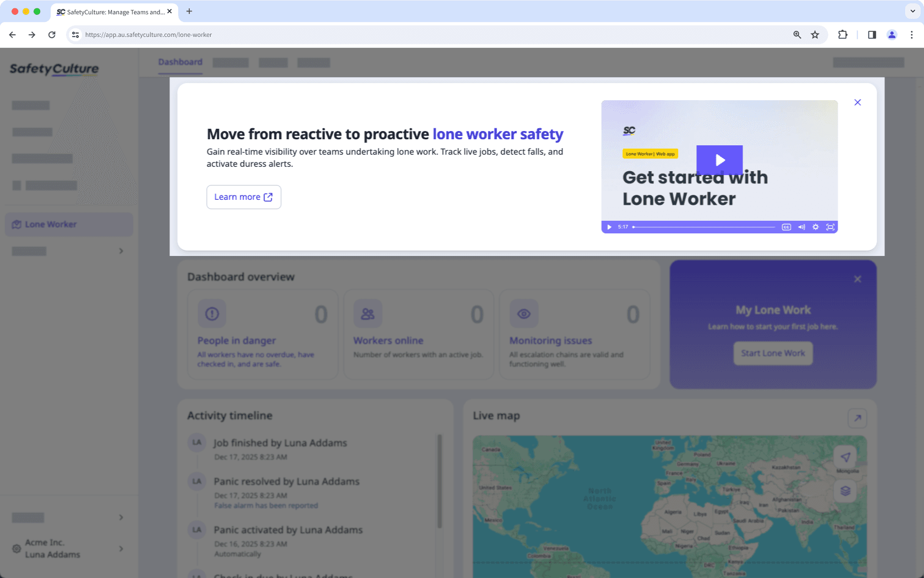Click the Workers online people icon
Image resolution: width=924 pixels, height=578 pixels.
click(367, 314)
